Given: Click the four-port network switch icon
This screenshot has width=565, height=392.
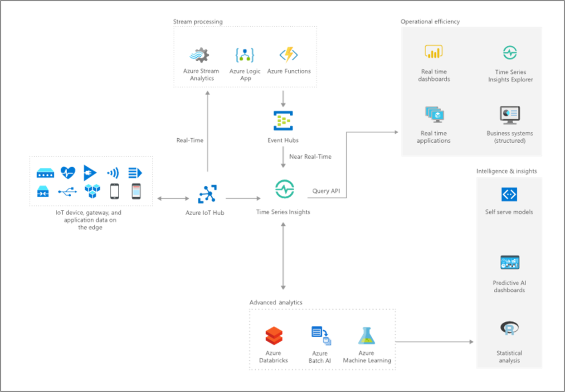Looking at the screenshot, I should [x=45, y=173].
